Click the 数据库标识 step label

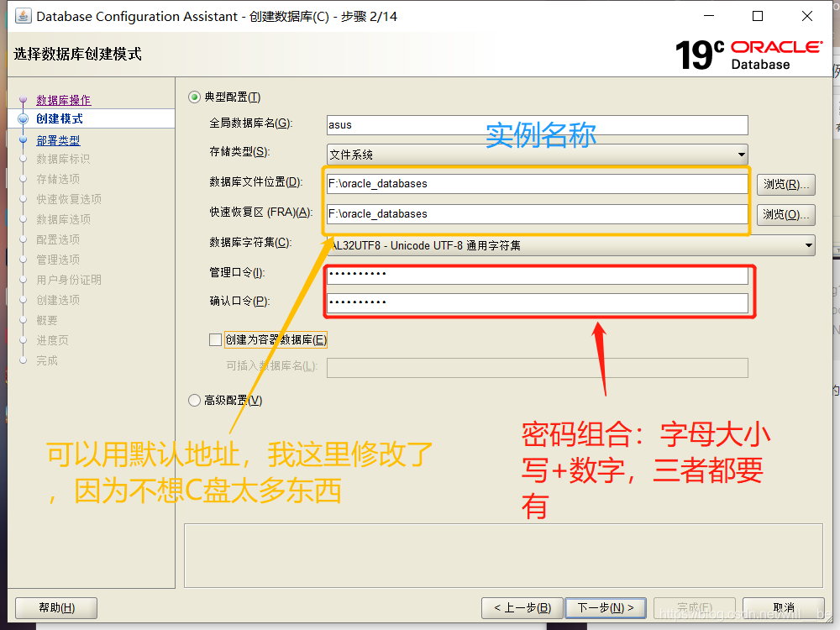(x=63, y=159)
